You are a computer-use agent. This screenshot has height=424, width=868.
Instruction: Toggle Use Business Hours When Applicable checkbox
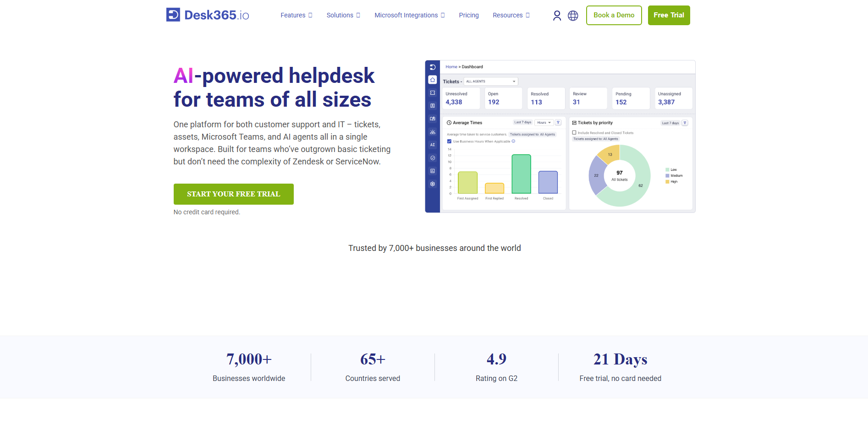click(449, 141)
